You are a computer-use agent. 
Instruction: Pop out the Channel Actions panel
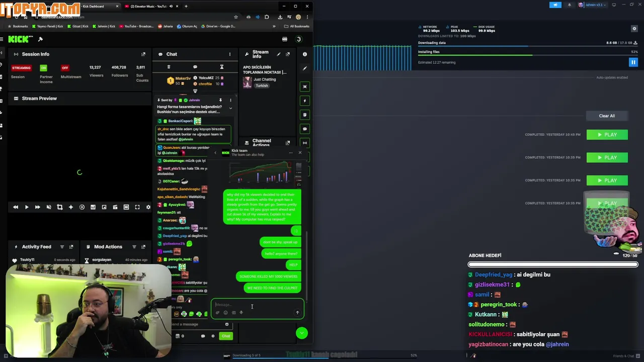[288, 143]
